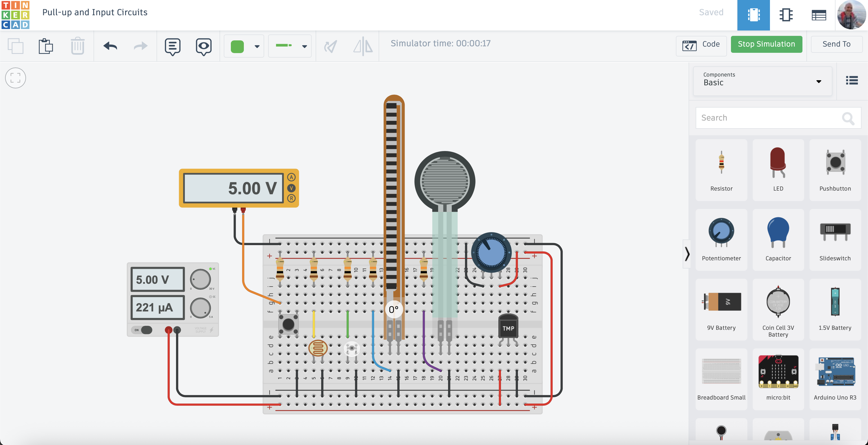The width and height of the screenshot is (868, 445).
Task: Click the power supply 221 µA readout
Action: coord(158,307)
